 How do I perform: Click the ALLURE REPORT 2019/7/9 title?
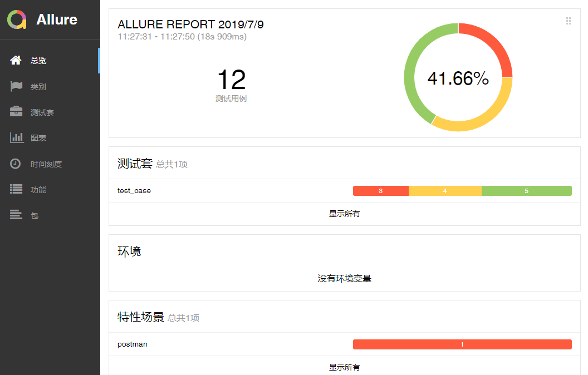pos(190,24)
